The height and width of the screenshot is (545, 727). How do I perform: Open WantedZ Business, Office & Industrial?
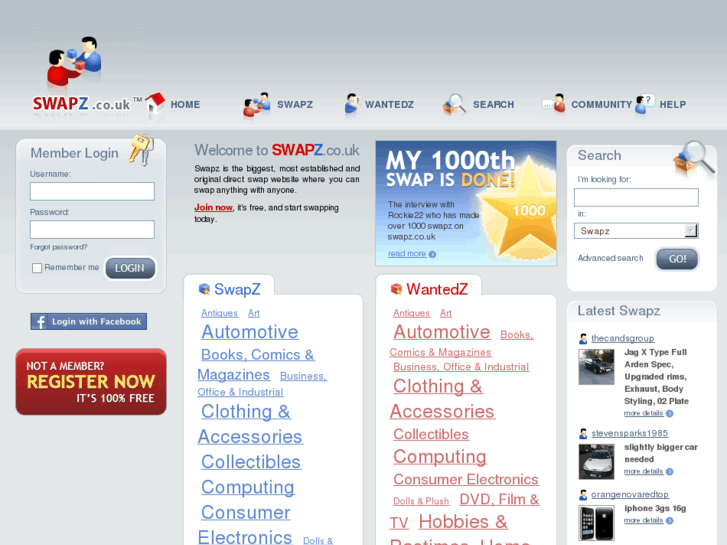(461, 367)
